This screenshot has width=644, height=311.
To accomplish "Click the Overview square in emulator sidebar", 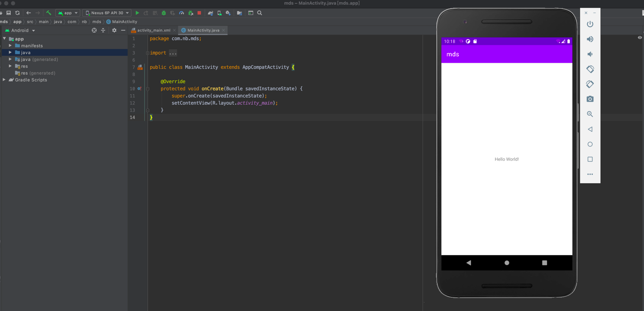I will (590, 159).
